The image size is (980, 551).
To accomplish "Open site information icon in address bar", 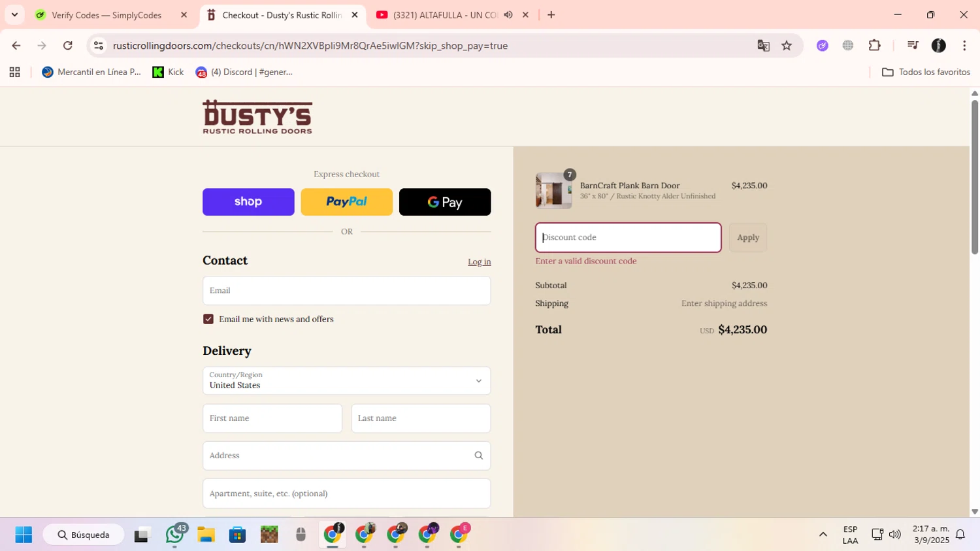I will tap(99, 46).
